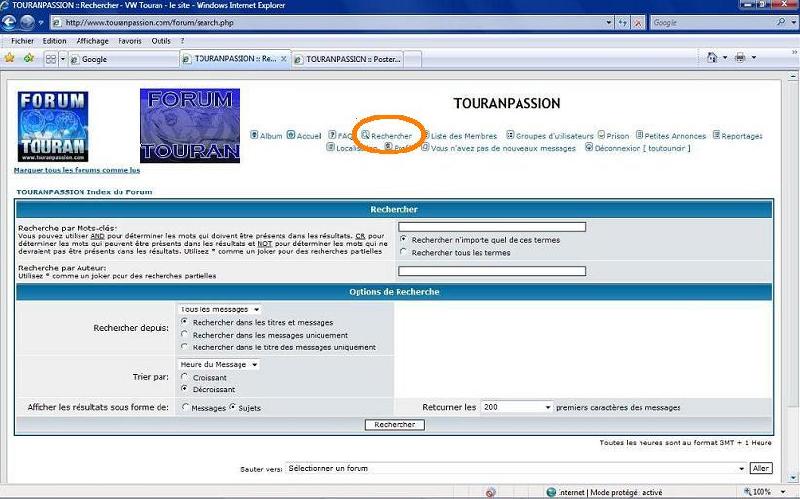
Task: Open the Fichier menu
Action: (x=22, y=41)
